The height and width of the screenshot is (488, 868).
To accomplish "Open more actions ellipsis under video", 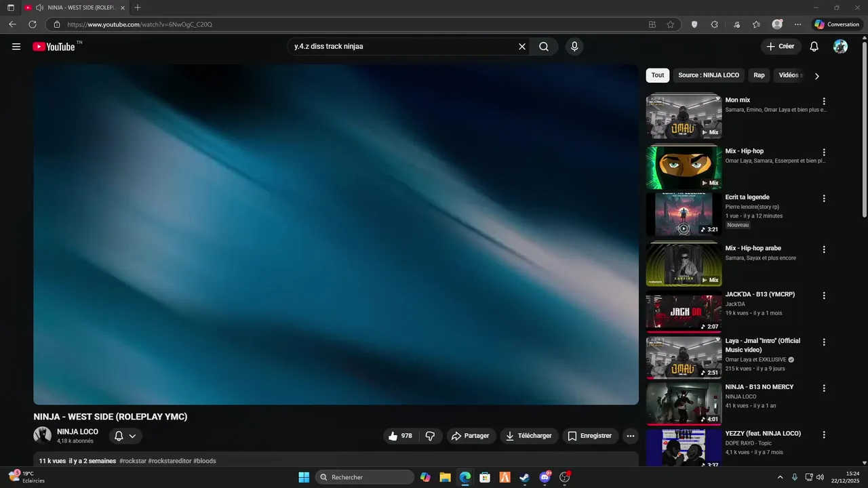I will click(x=631, y=436).
